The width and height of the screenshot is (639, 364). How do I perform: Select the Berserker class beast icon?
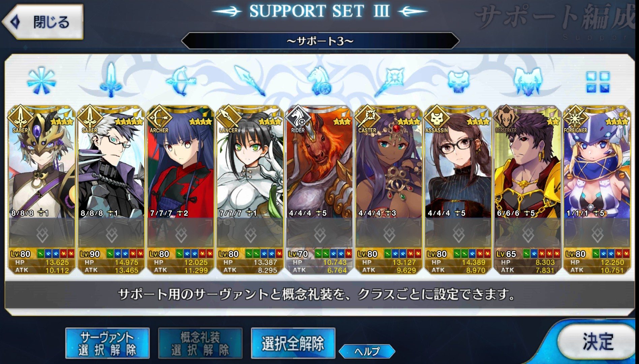pyautogui.click(x=528, y=81)
